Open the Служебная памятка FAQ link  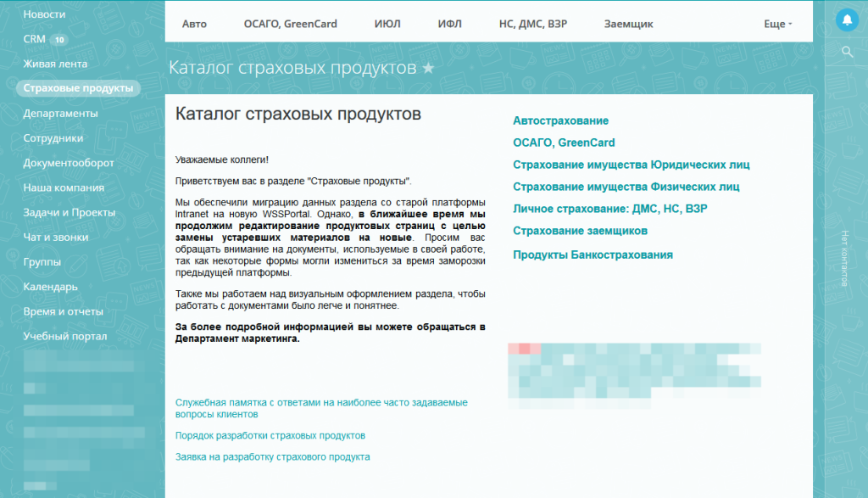[x=321, y=408]
